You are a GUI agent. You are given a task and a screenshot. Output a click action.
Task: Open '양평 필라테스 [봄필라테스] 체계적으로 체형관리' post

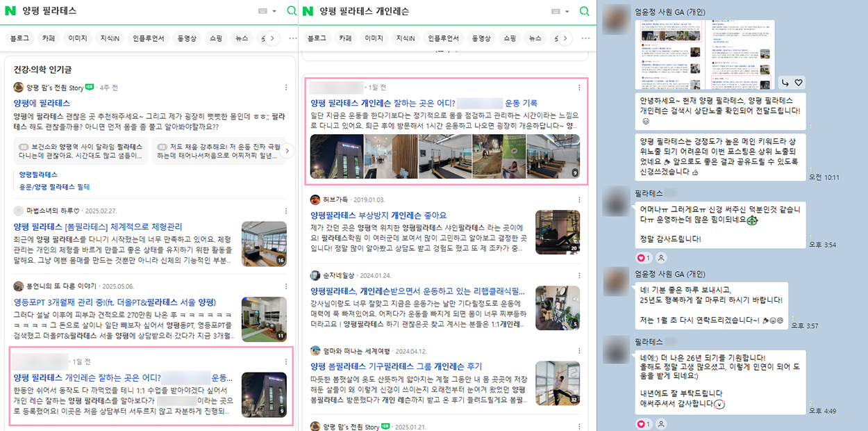(x=97, y=227)
